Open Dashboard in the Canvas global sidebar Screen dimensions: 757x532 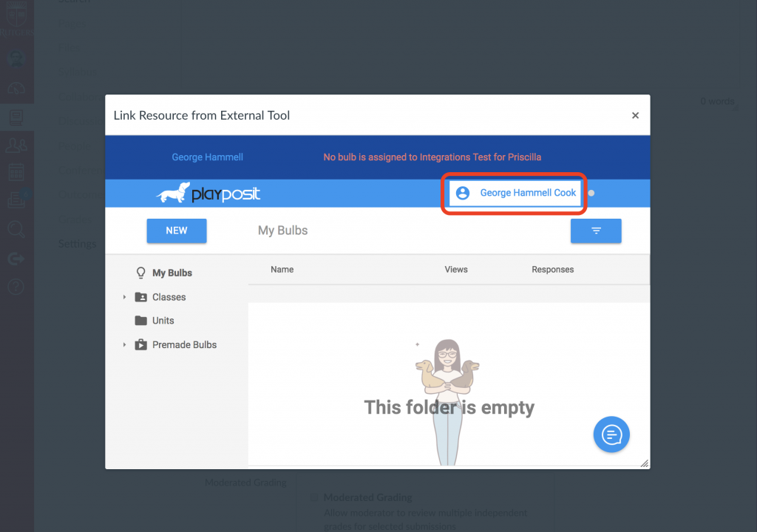16,89
